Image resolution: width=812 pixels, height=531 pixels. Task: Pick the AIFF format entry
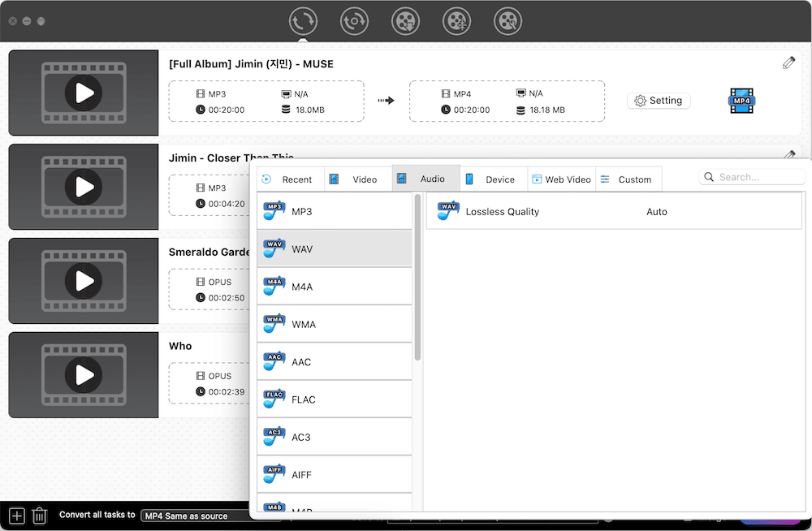(x=335, y=474)
